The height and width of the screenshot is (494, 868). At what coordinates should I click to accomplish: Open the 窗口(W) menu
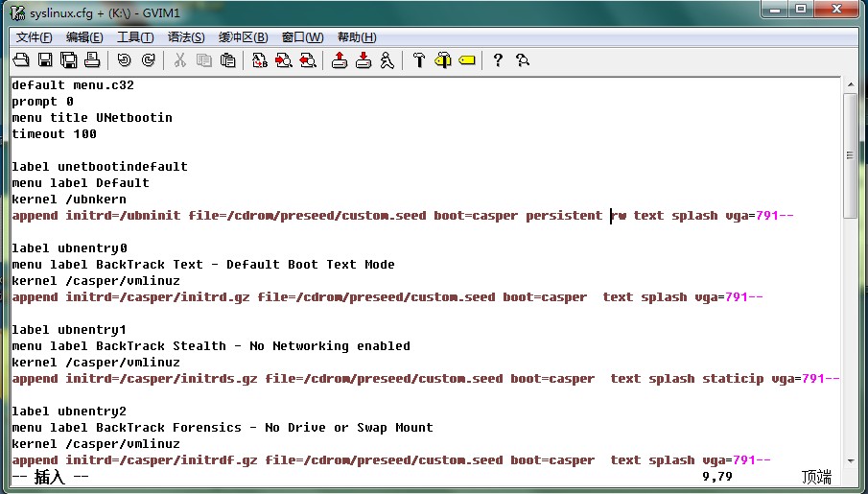[x=302, y=37]
